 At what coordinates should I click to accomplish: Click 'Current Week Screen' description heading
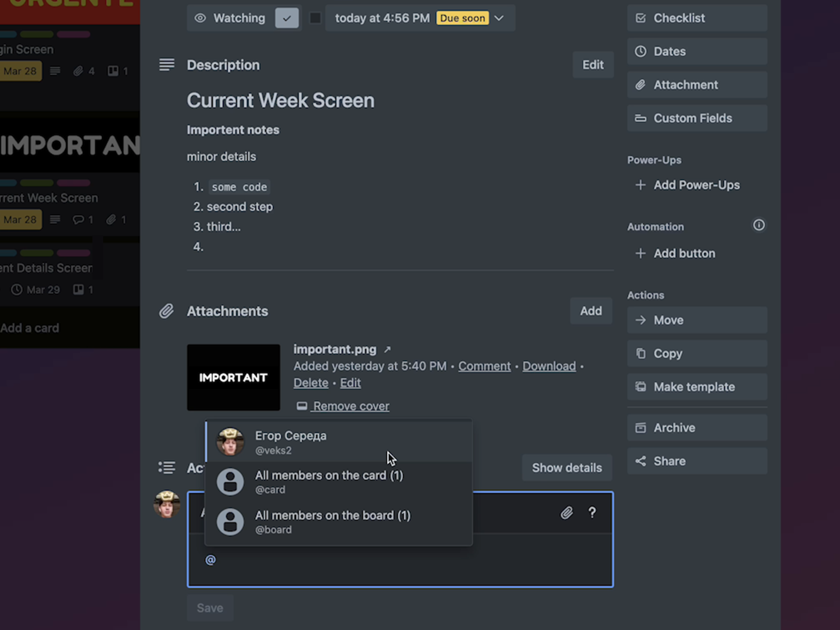pos(280,101)
